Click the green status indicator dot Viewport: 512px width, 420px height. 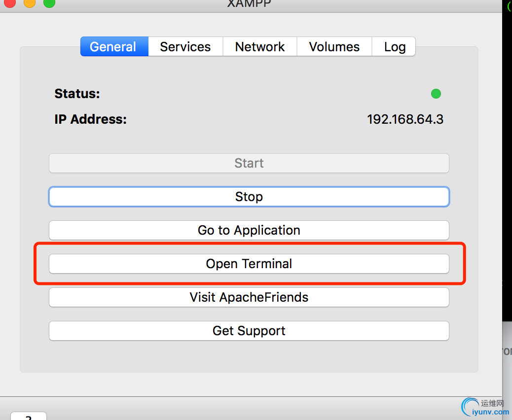coord(436,94)
